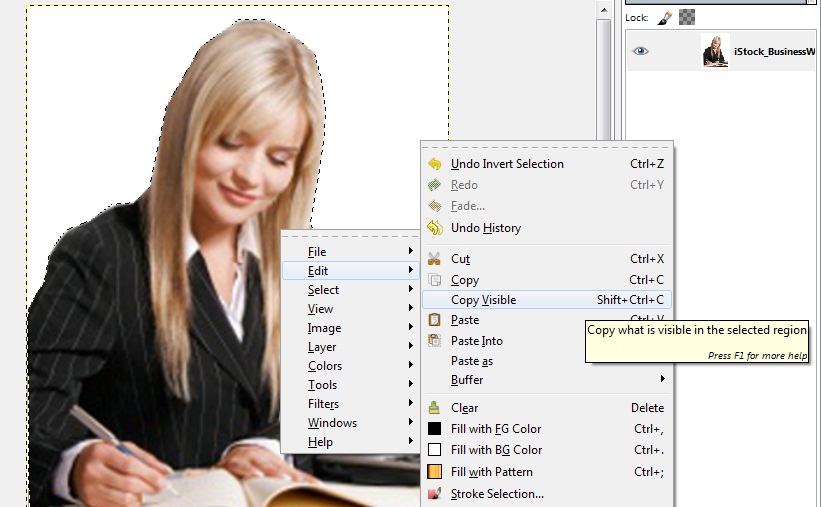Click the Paste clipboard icon

pyautogui.click(x=434, y=319)
